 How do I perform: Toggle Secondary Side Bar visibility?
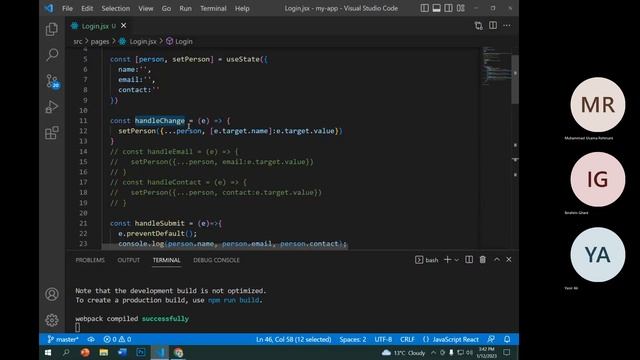(448, 8)
